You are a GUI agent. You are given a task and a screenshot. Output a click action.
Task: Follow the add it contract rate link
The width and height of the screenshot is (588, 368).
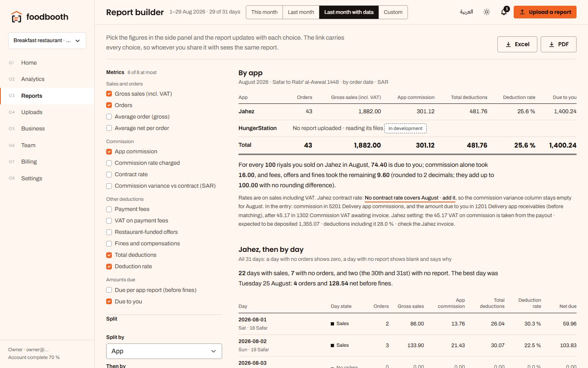pos(449,198)
